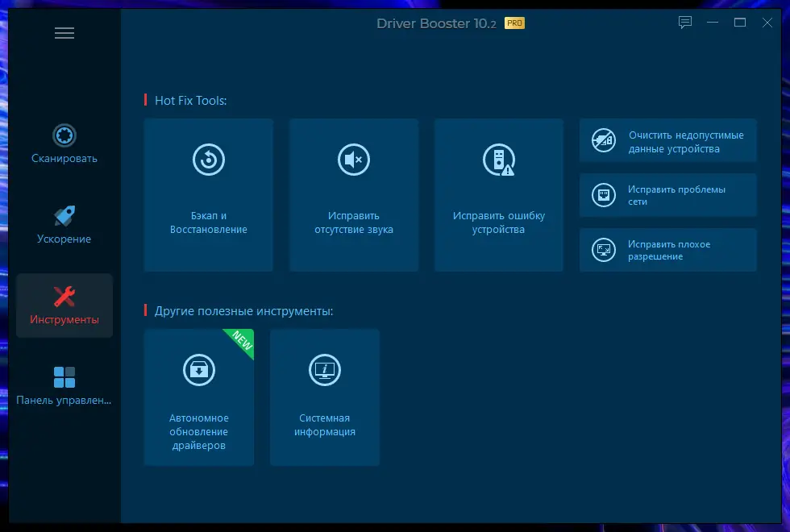The height and width of the screenshot is (532, 790).
Task: Click the Сканировать gear icon
Action: coord(64,135)
